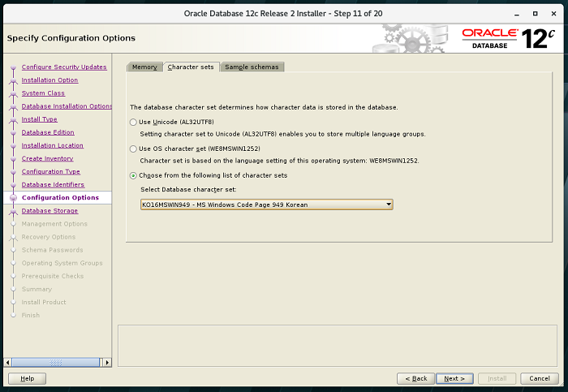Viewport: 568px width, 392px height.
Task: Go to Installation Option step
Action: 49,80
